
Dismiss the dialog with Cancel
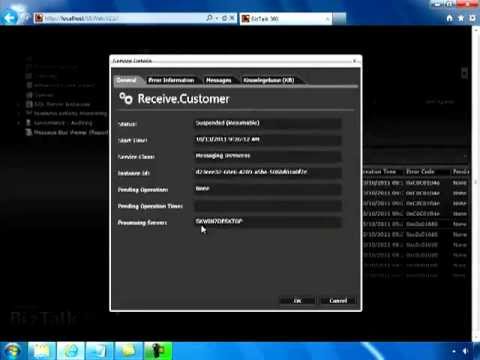(x=338, y=301)
